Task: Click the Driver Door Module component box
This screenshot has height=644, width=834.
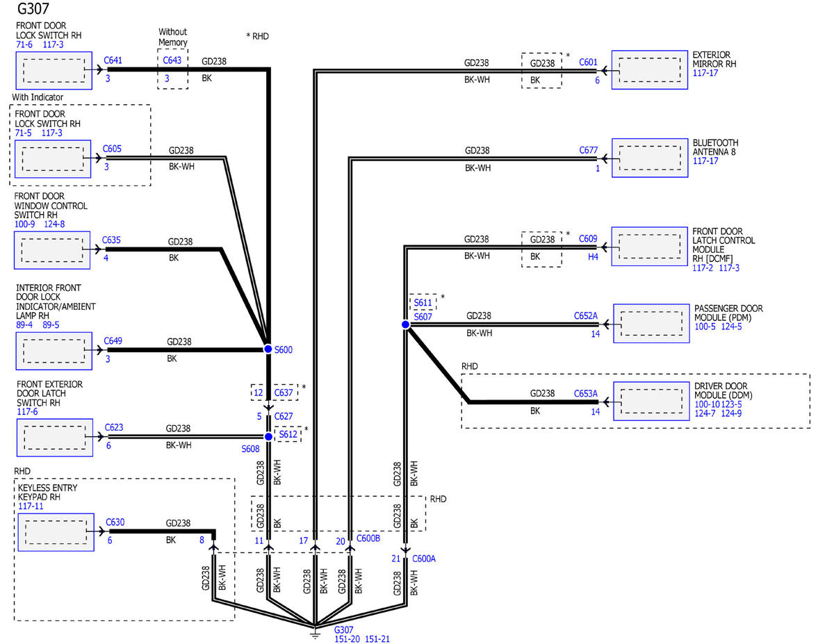Action: (651, 402)
